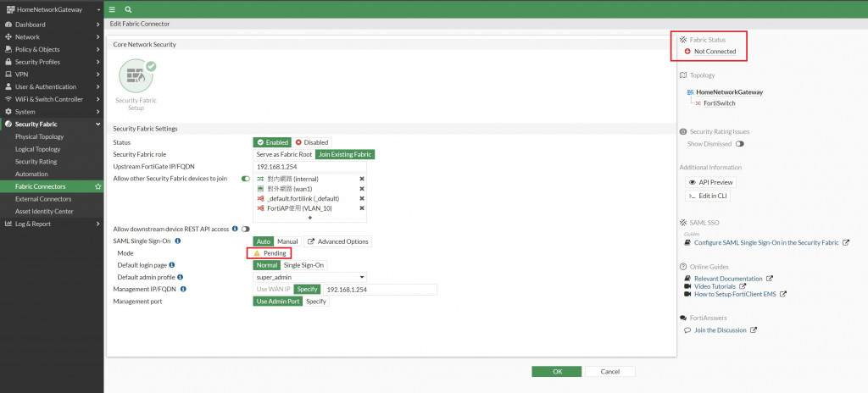Image resolution: width=868 pixels, height=393 pixels.
Task: Select Single Sign-On as default login page
Action: [x=304, y=265]
